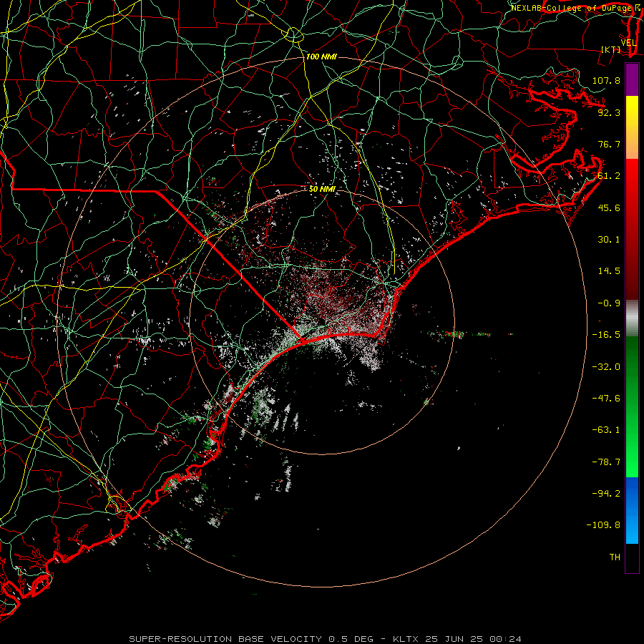Click the Super-Resolution Base Velocity caption
This screenshot has height=644, width=644.
(x=325, y=639)
